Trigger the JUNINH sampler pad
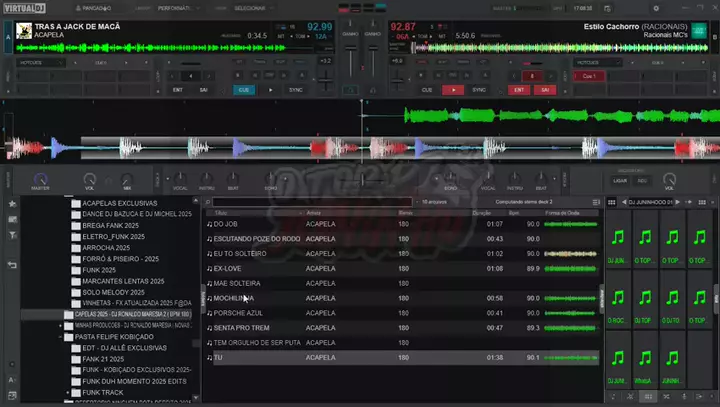This screenshot has width=720, height=407. [x=672, y=361]
